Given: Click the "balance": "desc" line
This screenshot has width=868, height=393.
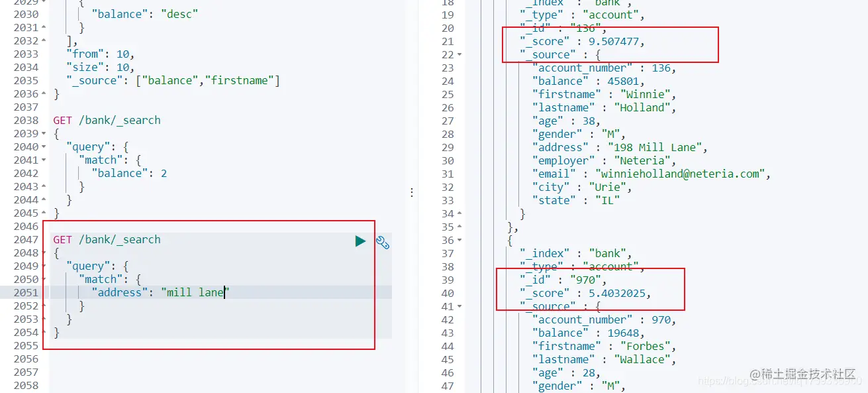Looking at the screenshot, I should (x=146, y=14).
